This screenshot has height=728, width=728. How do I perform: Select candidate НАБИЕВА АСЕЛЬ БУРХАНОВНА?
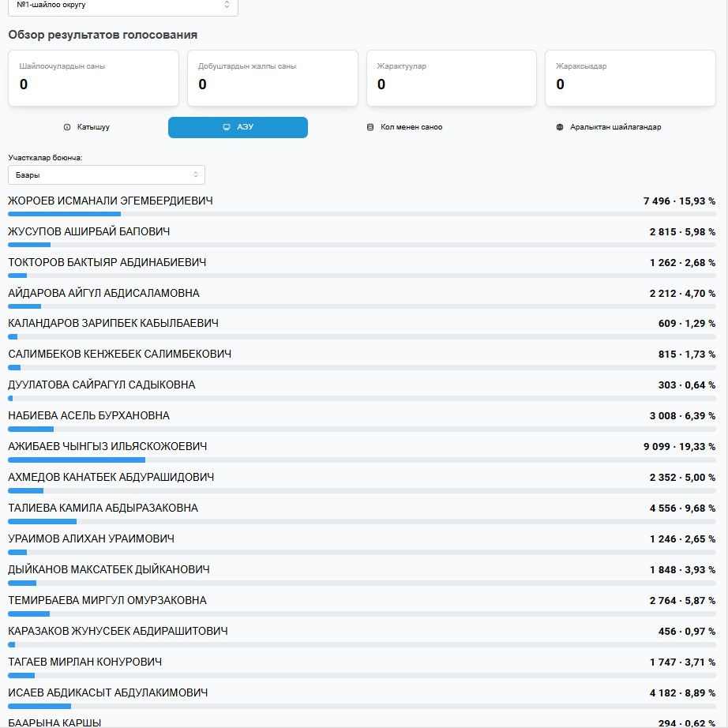point(88,416)
